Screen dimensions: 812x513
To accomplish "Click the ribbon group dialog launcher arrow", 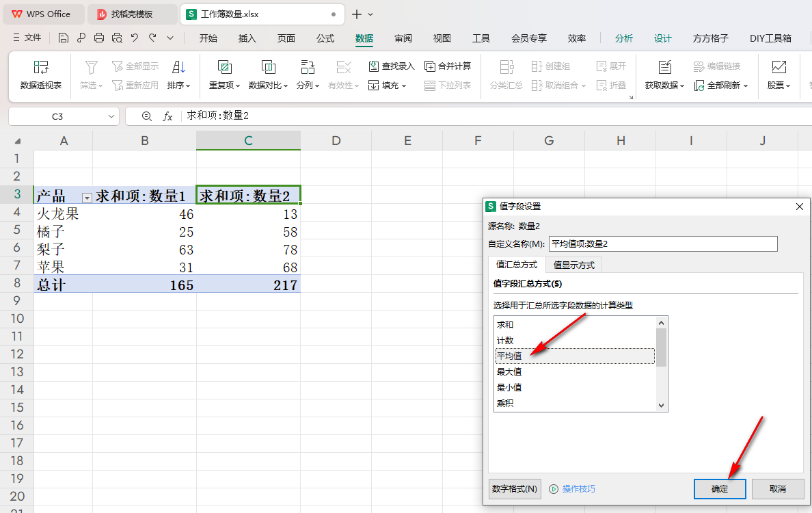I will [631, 97].
